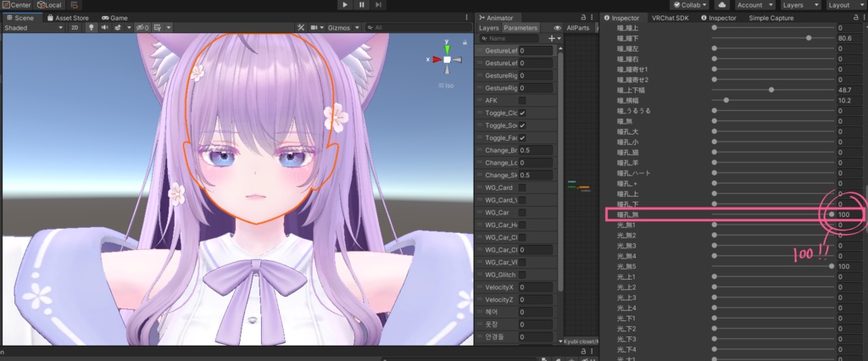Open the Collab dropdown
The image size is (868, 361).
tap(690, 5)
